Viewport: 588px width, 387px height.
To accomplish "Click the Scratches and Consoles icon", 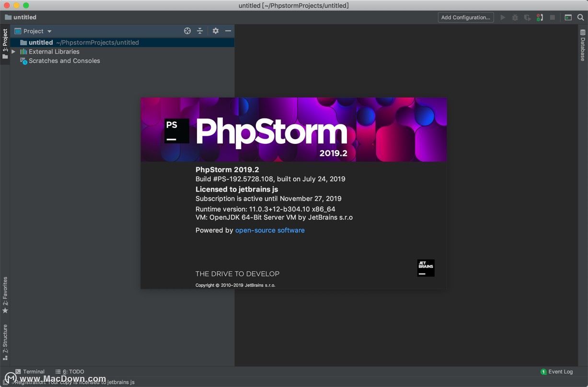I will pos(23,61).
